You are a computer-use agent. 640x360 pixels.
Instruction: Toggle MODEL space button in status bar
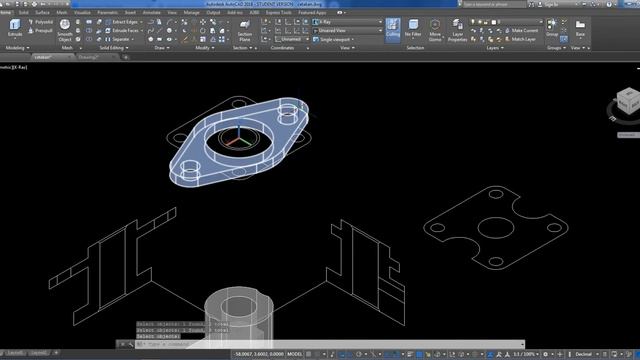pyautogui.click(x=295, y=354)
